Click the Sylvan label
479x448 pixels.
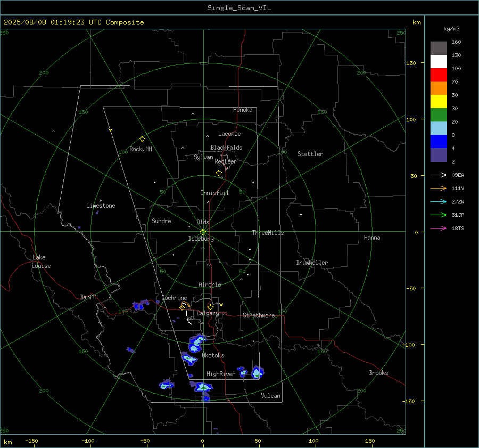click(203, 157)
